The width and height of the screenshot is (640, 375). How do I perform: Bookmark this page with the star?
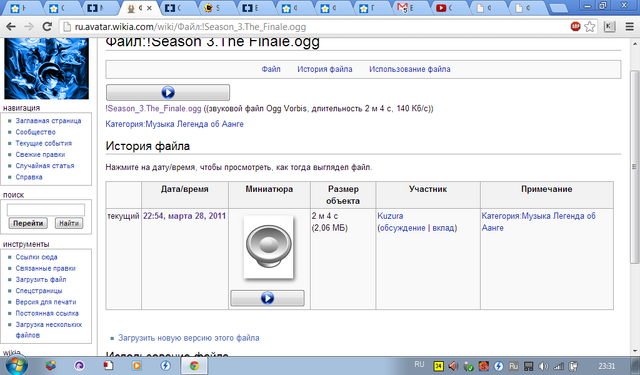click(x=589, y=27)
